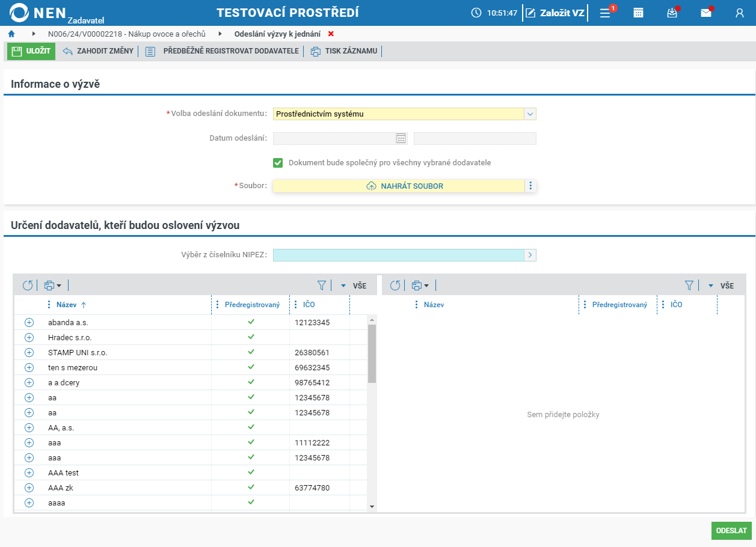The width and height of the screenshot is (756, 547).
Task: Close the Odeslání výzvy k jednání tab
Action: [x=331, y=34]
